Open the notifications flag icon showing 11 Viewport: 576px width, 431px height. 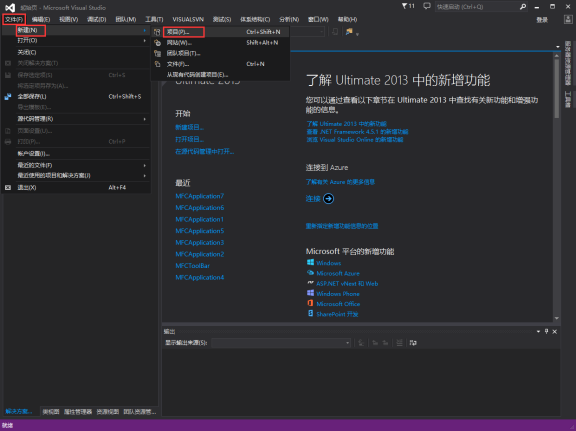pyautogui.click(x=408, y=6)
